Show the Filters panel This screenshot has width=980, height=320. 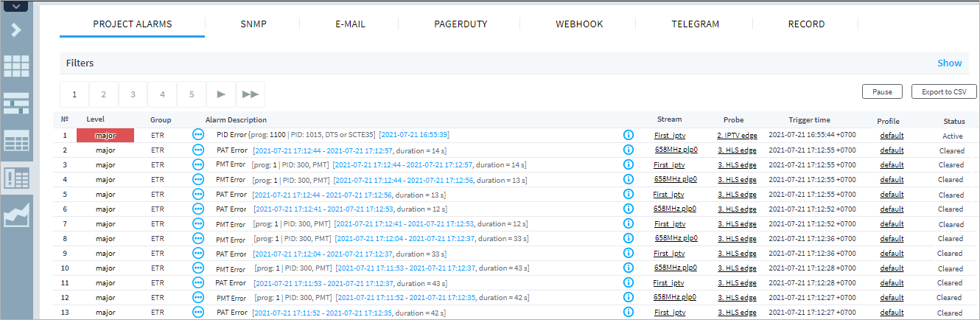(x=949, y=63)
